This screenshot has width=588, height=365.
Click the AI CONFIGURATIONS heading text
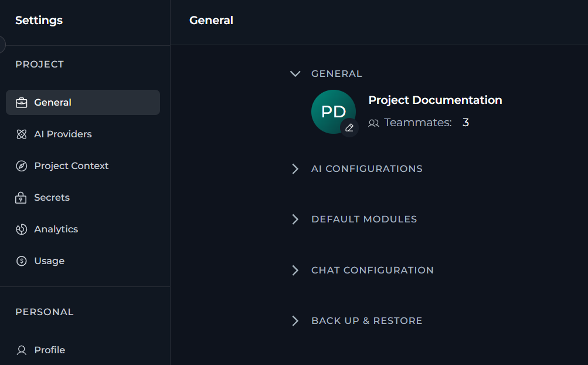point(367,168)
